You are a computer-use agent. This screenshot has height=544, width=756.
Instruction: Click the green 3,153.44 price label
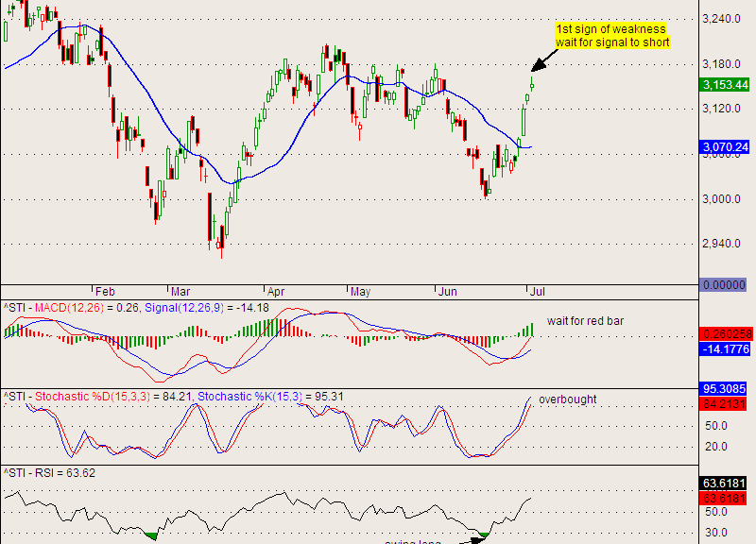[x=725, y=85]
